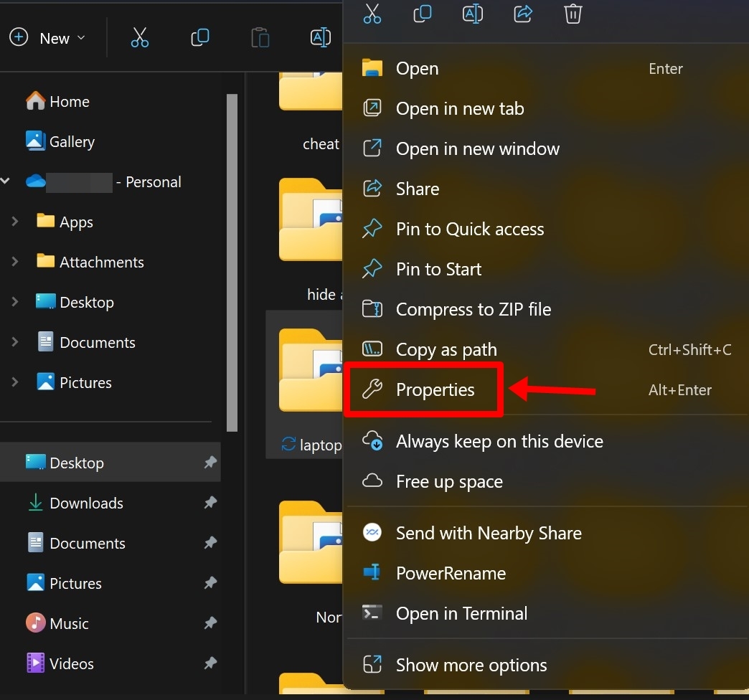Select Compress to ZIP file
749x700 pixels.
tap(545, 309)
